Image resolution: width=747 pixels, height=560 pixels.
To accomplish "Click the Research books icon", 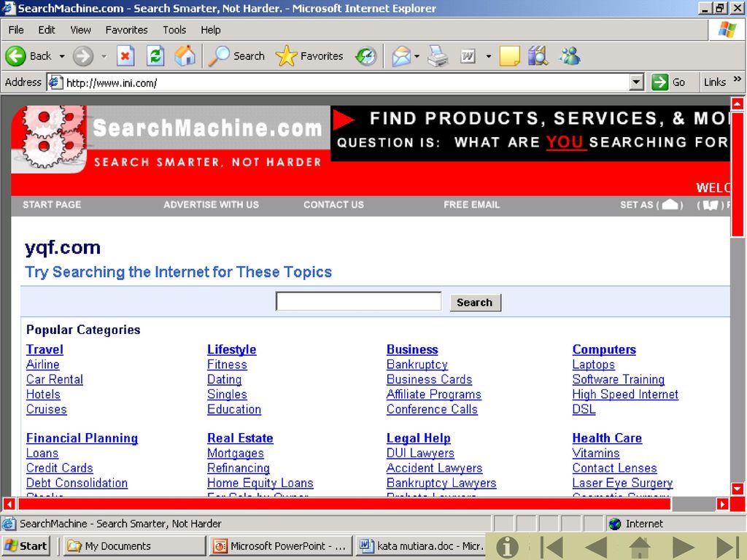I will [x=538, y=56].
